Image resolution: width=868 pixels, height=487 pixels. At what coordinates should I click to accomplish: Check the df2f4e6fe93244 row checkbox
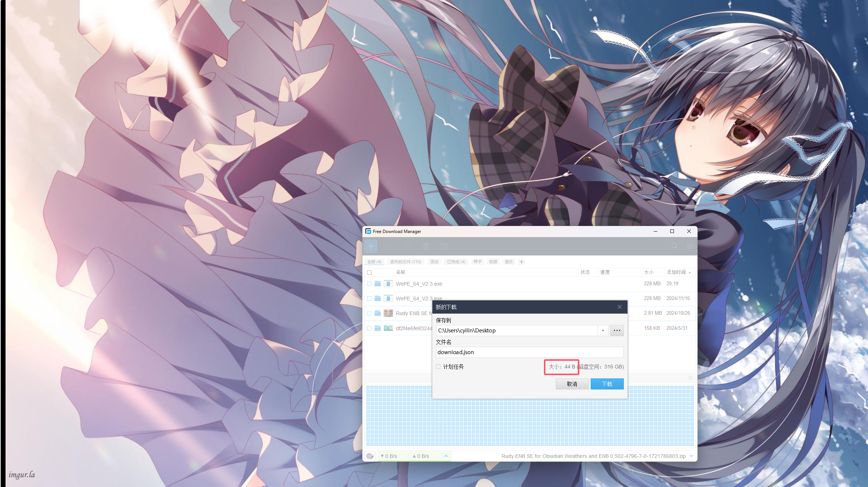pyautogui.click(x=369, y=328)
